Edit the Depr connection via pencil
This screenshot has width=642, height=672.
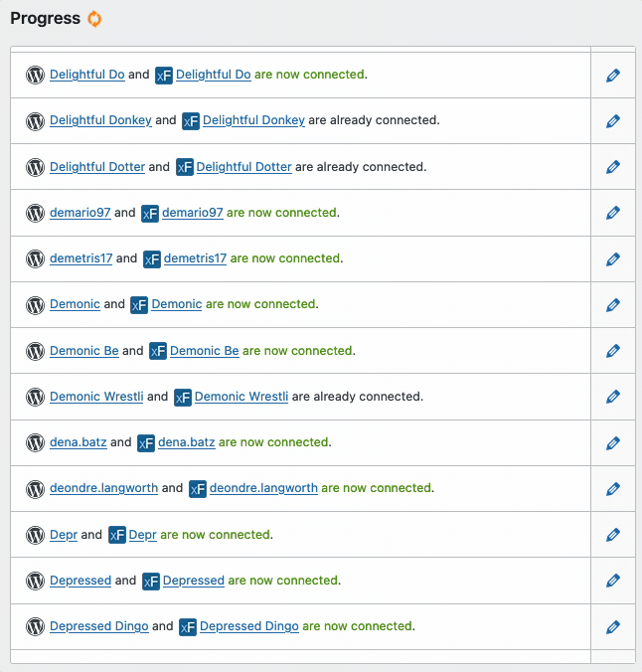[x=613, y=535]
